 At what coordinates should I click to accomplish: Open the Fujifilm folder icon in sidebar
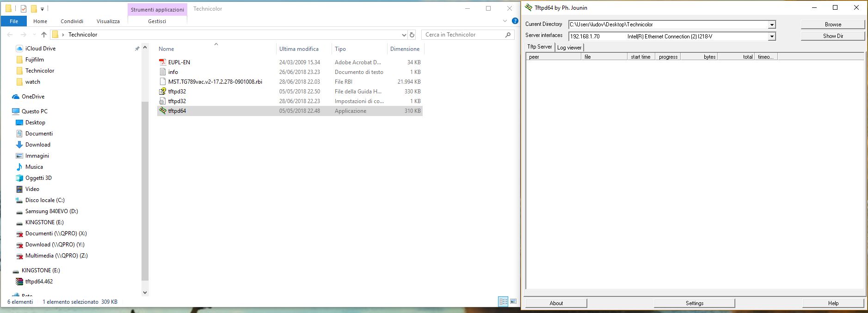point(19,59)
